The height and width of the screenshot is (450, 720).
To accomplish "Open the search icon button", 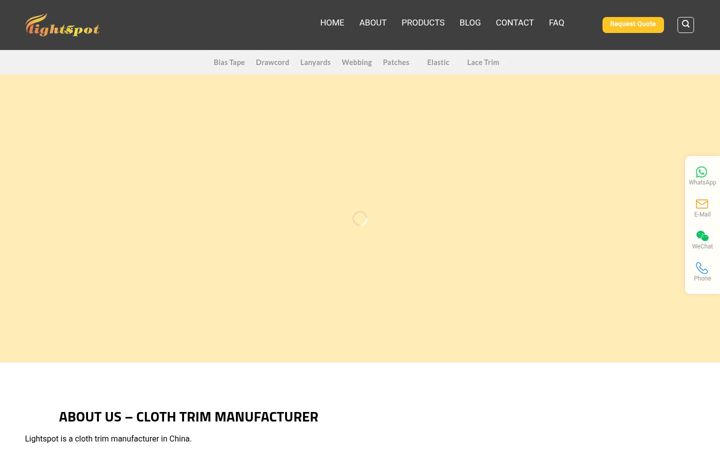I will point(685,24).
